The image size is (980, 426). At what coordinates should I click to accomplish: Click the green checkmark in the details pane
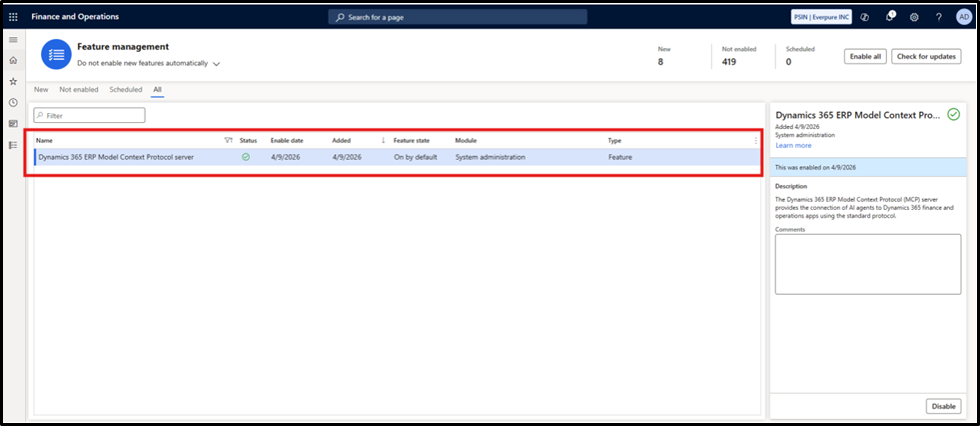point(954,114)
